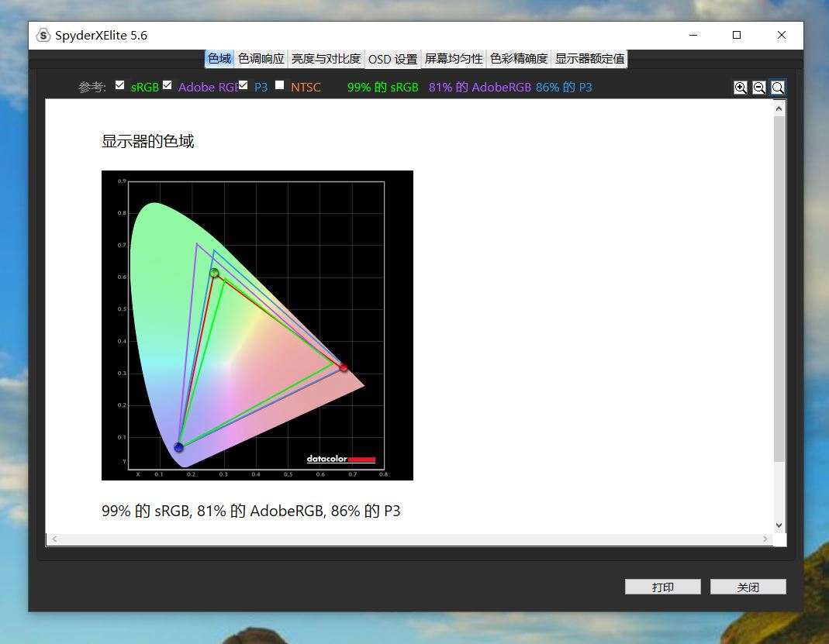Click the gamut result text below the diagram
829x644 pixels.
251,511
